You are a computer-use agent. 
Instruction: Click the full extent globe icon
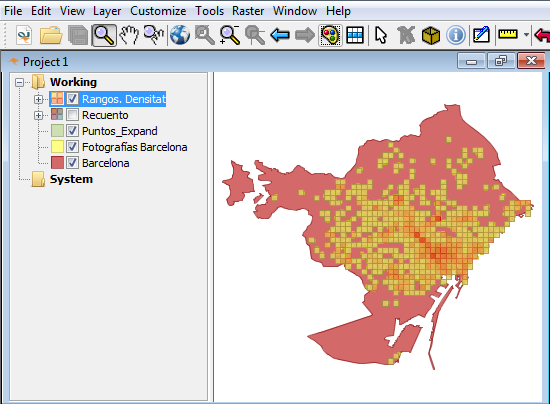click(180, 35)
